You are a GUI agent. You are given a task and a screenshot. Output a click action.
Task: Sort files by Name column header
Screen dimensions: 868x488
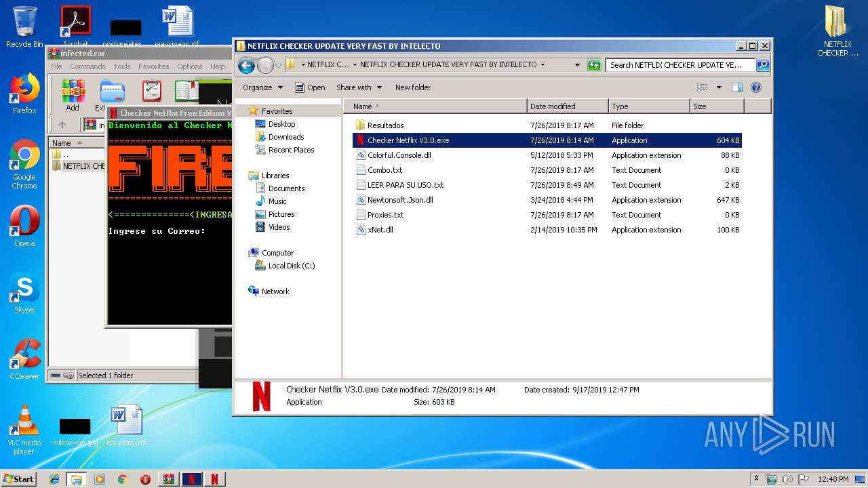435,106
